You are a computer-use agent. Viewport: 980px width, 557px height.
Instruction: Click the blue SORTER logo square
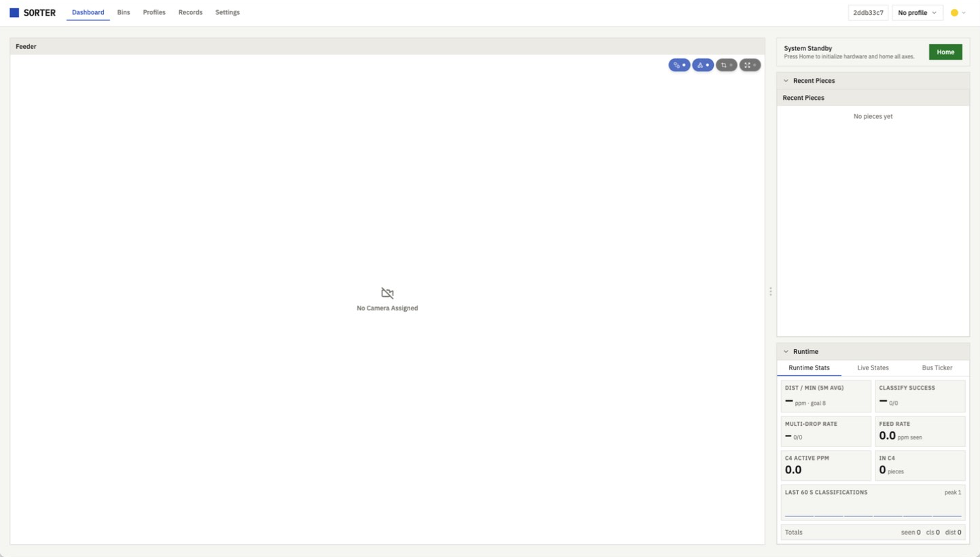point(14,12)
